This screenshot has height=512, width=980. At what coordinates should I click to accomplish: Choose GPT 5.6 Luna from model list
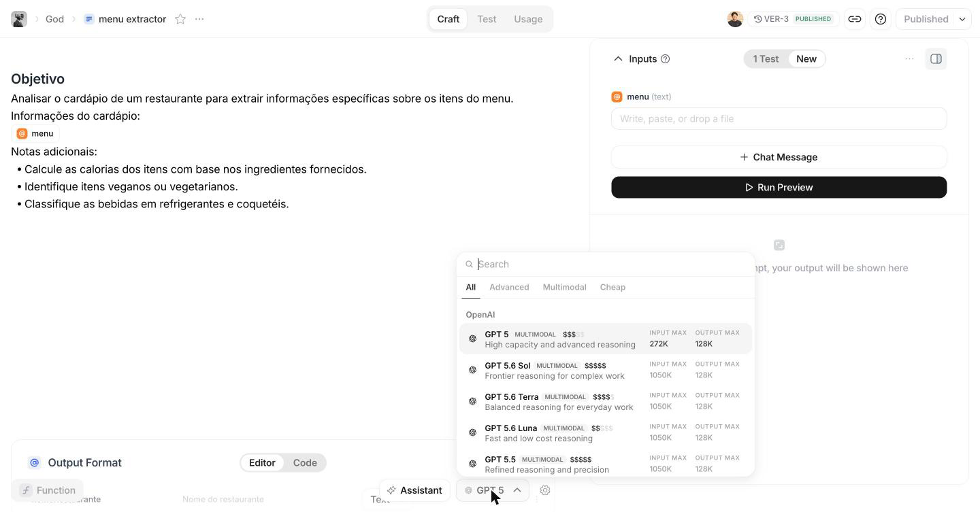pos(606,433)
